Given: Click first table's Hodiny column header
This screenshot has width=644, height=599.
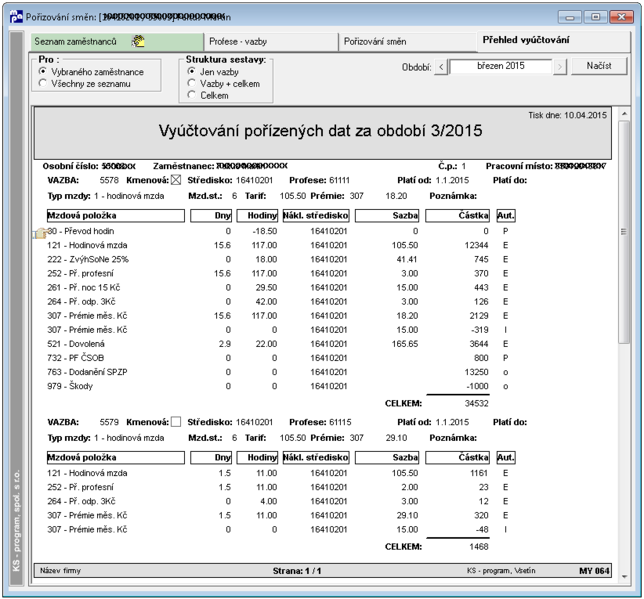Looking at the screenshot, I should [257, 216].
